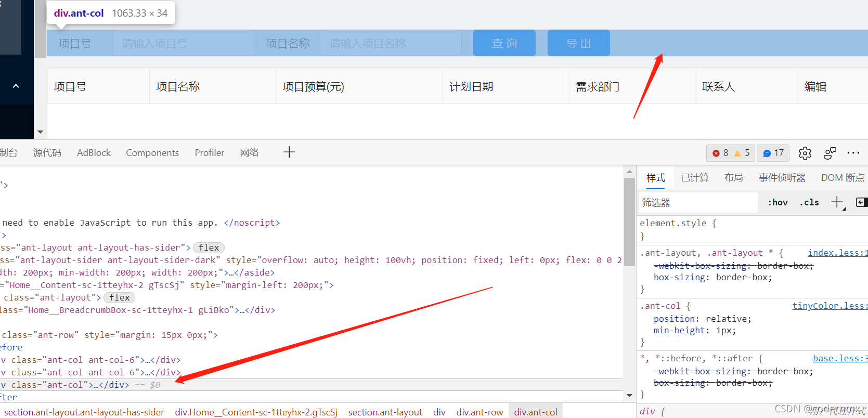Open the Components tab
868x418 pixels.
[152, 152]
